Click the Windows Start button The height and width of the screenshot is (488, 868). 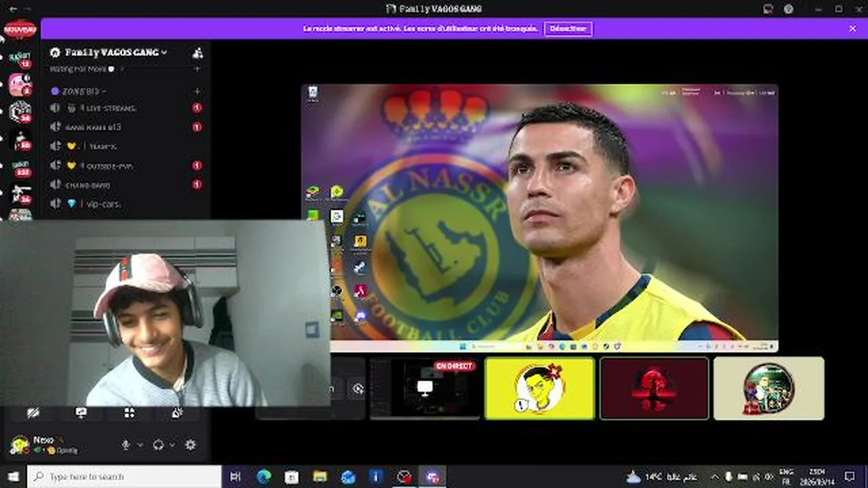[x=13, y=476]
